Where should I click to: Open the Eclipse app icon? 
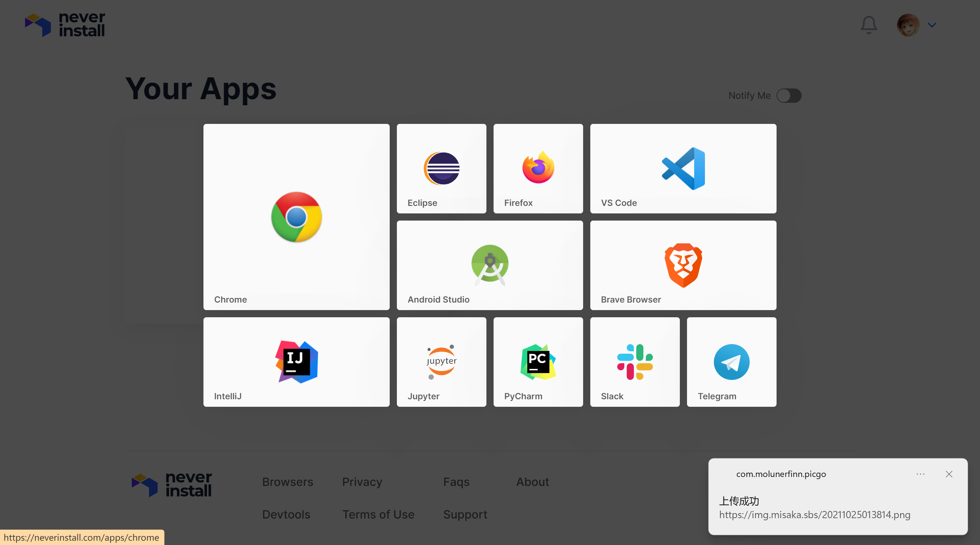tap(441, 169)
